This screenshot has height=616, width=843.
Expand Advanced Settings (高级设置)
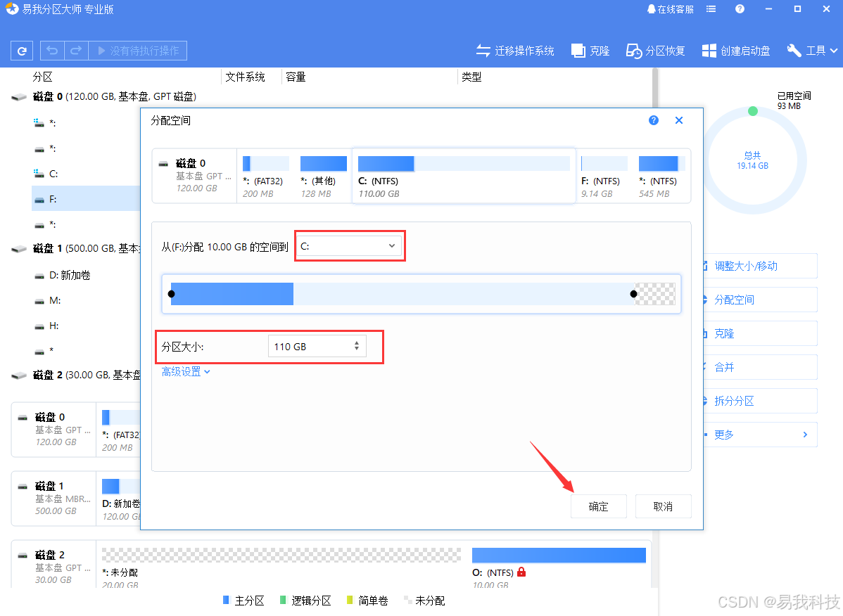coord(186,372)
